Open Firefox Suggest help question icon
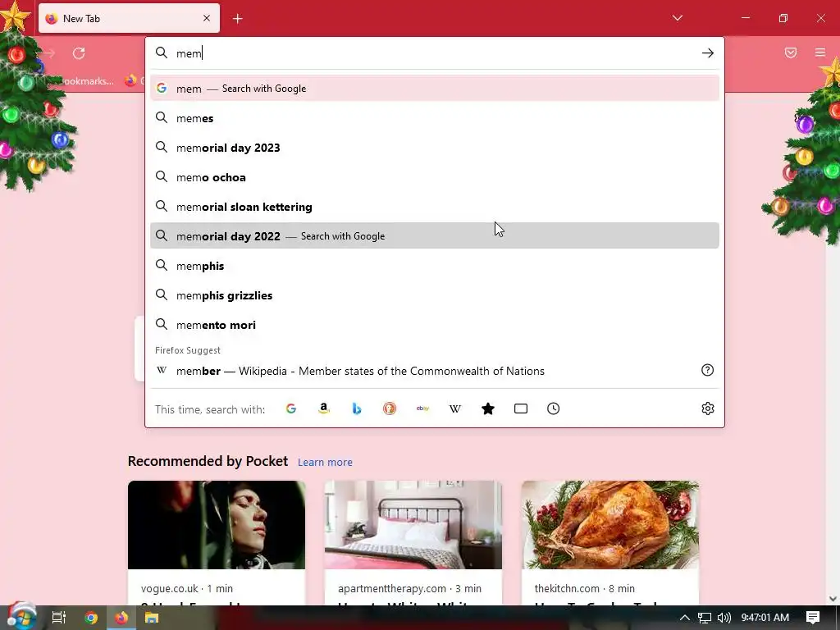 [708, 370]
